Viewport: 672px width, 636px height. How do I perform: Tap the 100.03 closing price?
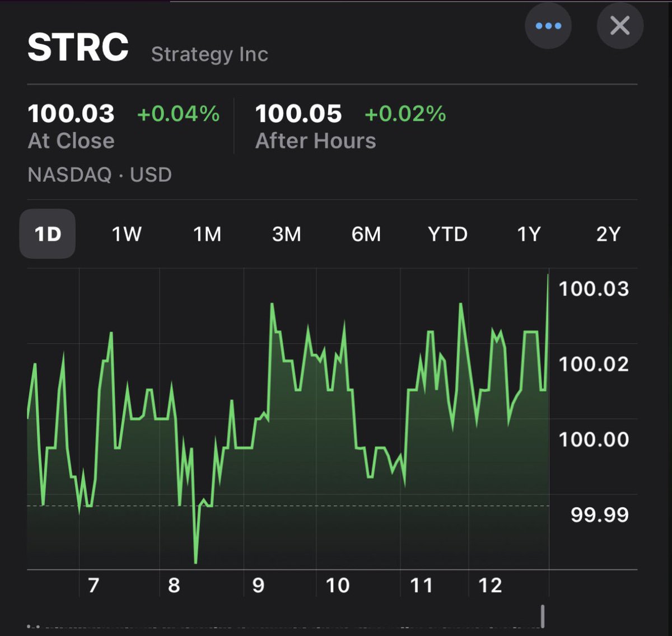tap(71, 114)
